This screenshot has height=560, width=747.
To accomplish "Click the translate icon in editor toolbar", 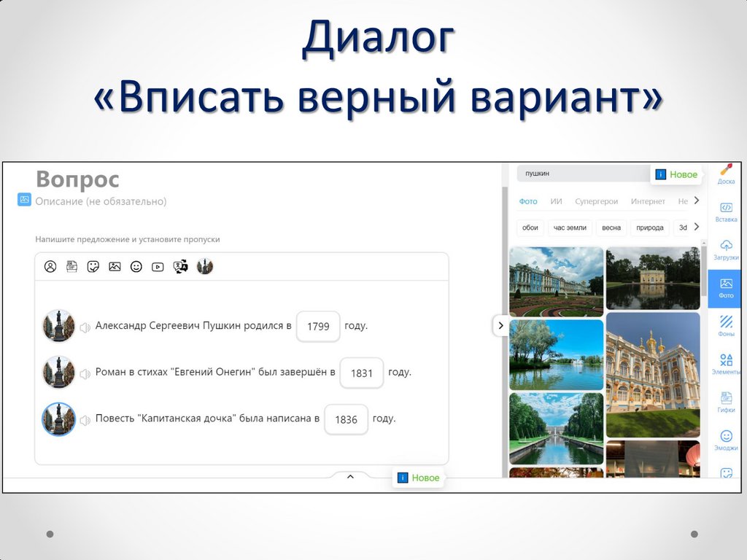I will (180, 267).
